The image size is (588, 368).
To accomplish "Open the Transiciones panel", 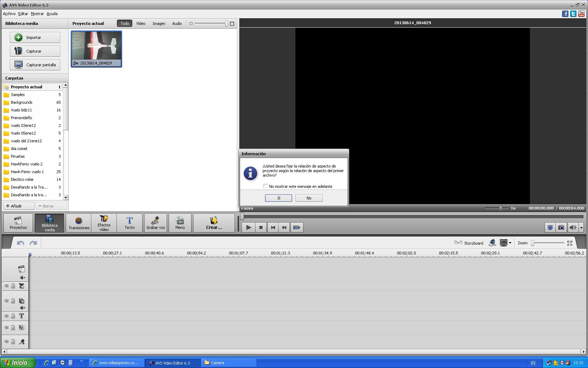I will (x=79, y=223).
